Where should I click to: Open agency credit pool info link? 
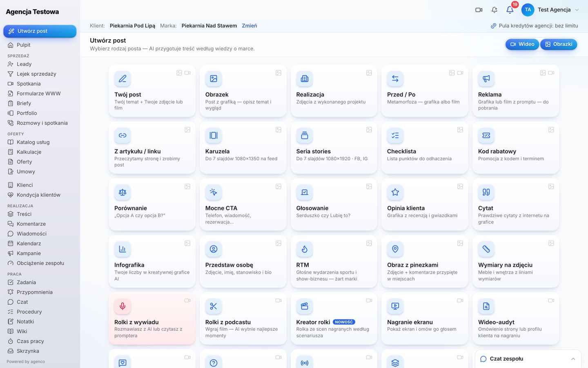pyautogui.click(x=534, y=26)
